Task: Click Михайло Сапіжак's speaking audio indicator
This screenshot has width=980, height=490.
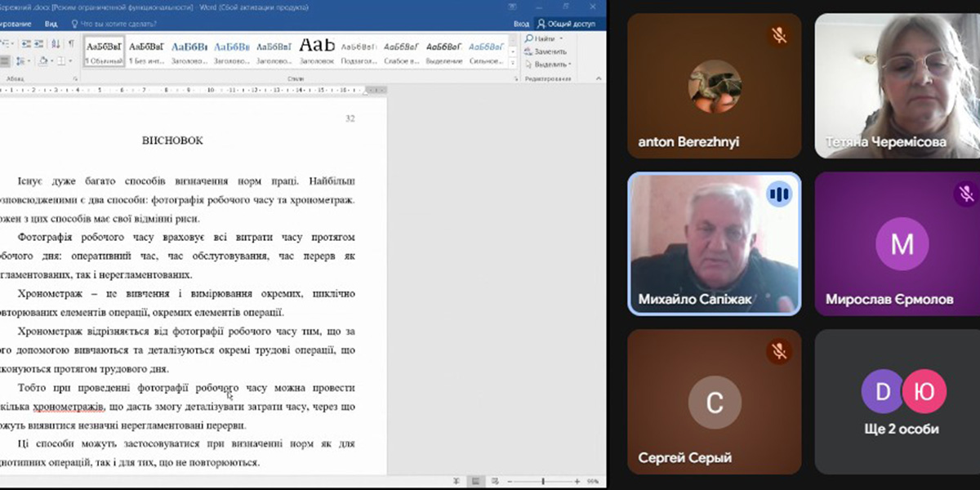Action: (779, 194)
